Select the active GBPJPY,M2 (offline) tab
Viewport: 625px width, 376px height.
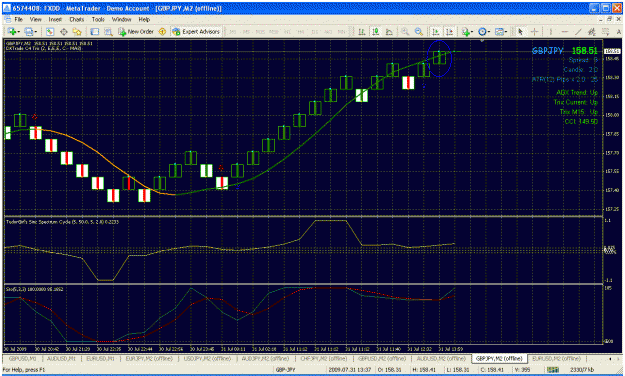point(499,358)
